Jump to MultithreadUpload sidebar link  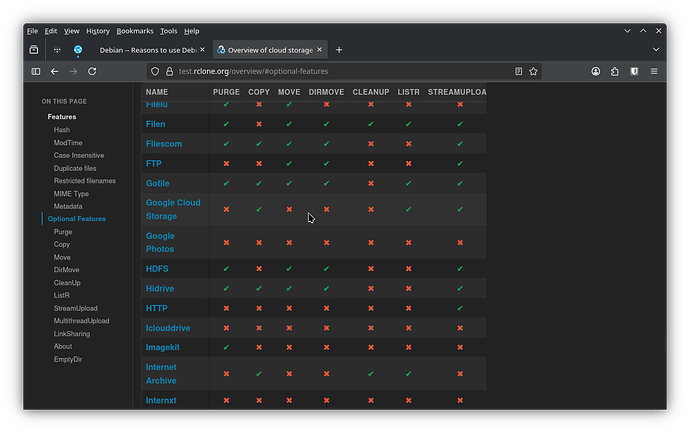(x=81, y=321)
